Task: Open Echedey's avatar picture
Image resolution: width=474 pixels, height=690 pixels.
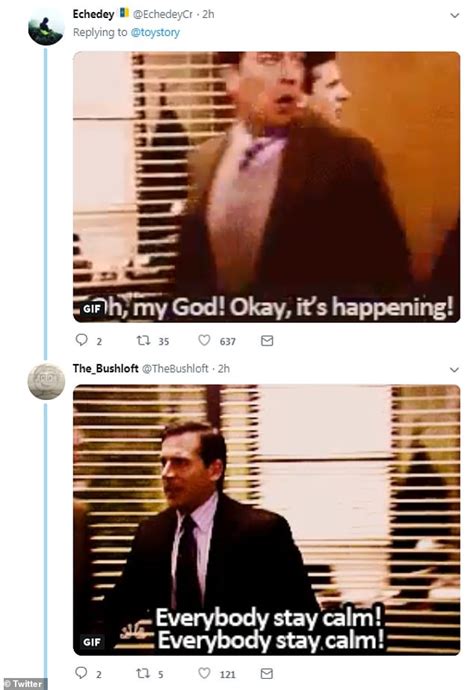Action: point(46,27)
